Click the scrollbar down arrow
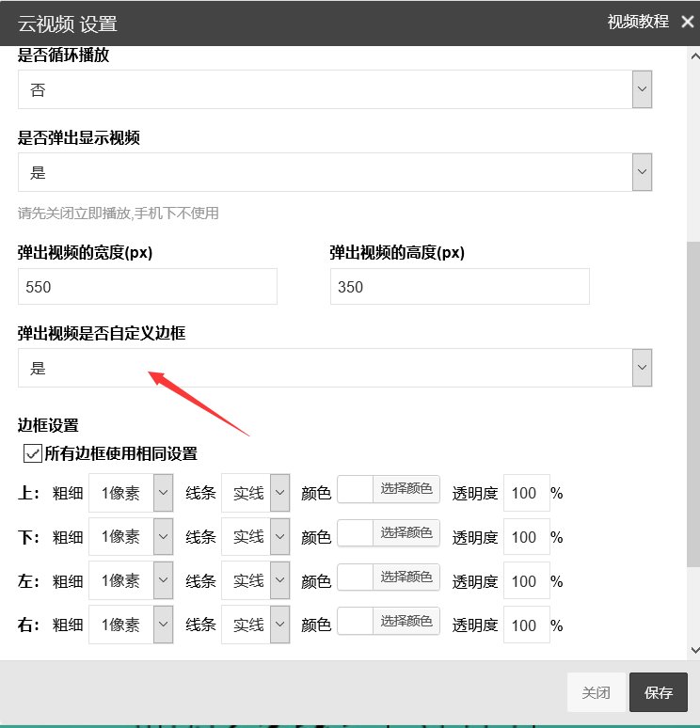Screen dimensions: 700x728 click(x=694, y=651)
